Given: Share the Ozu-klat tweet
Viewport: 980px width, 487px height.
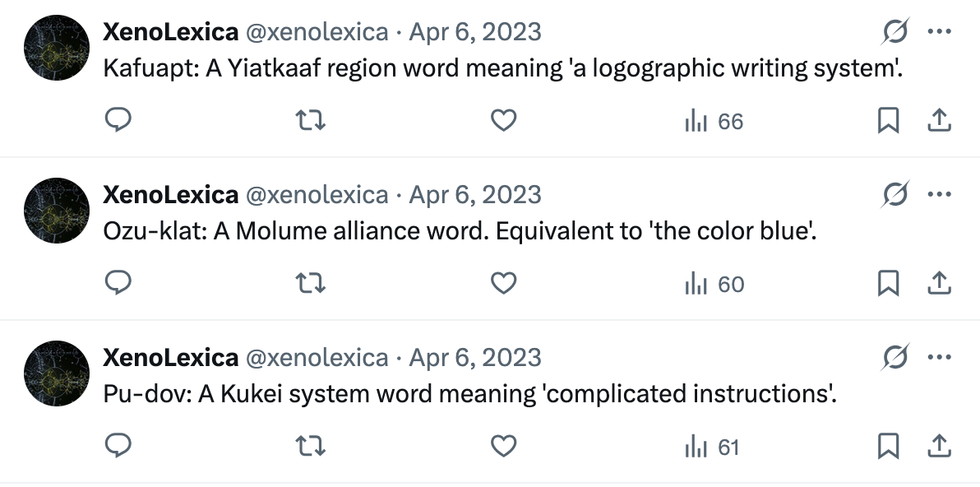Looking at the screenshot, I should pyautogui.click(x=939, y=283).
